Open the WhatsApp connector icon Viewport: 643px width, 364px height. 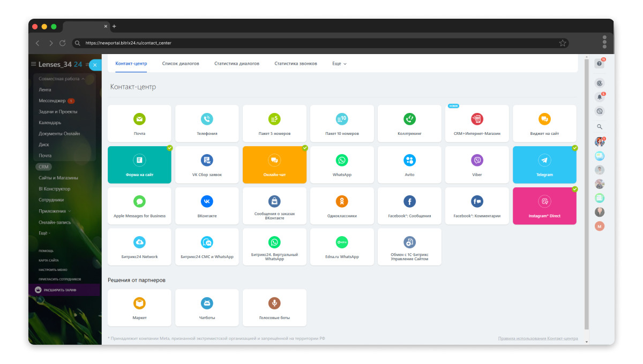pyautogui.click(x=342, y=160)
